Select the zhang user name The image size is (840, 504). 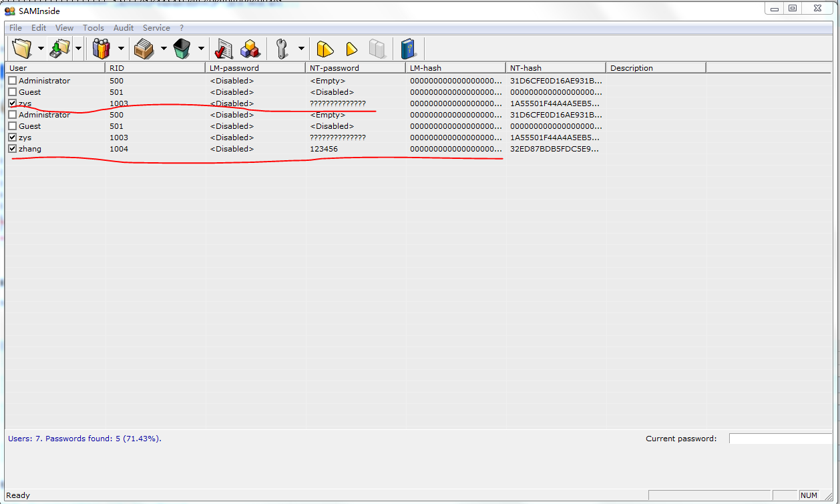pos(30,149)
